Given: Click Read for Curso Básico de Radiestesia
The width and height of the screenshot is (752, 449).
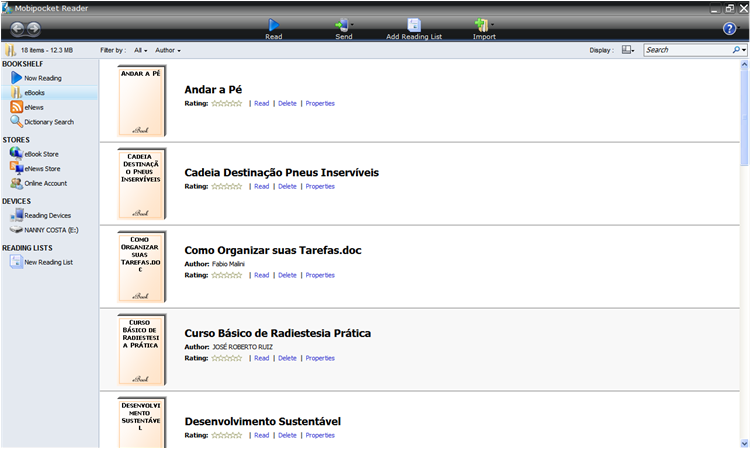Looking at the screenshot, I should pos(261,358).
